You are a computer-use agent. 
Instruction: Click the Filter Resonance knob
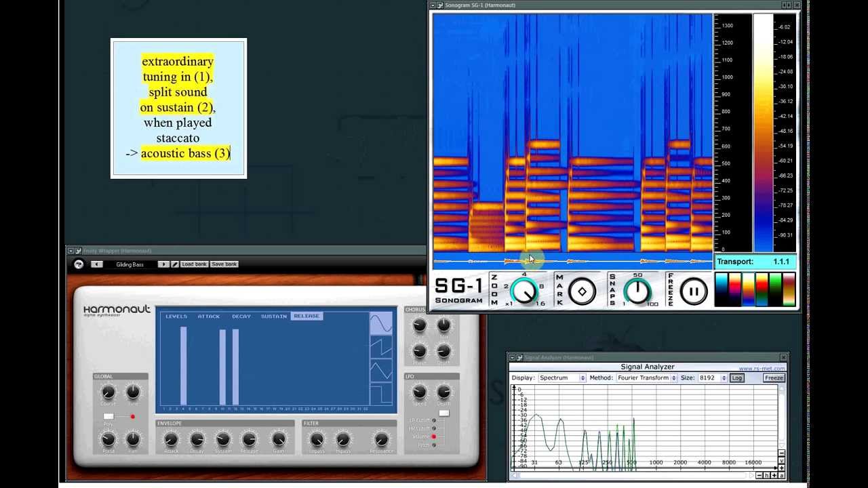(381, 439)
